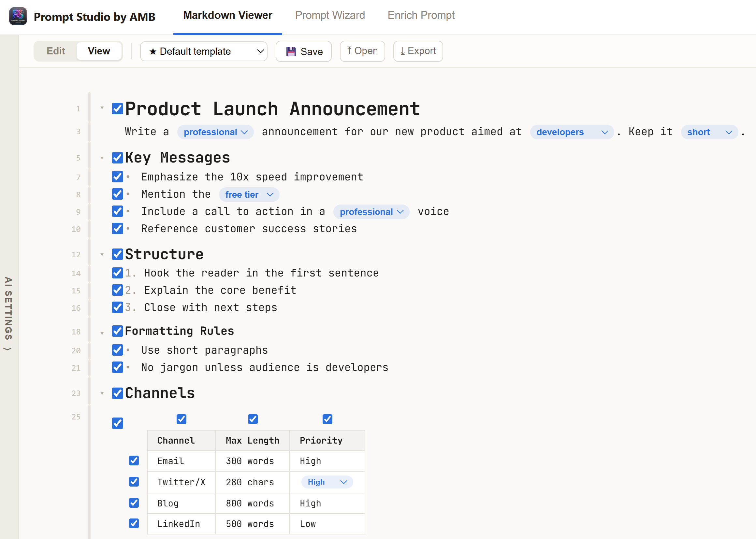Click the Twitter/X channel cell
The width and height of the screenshot is (756, 539).
pos(182,482)
